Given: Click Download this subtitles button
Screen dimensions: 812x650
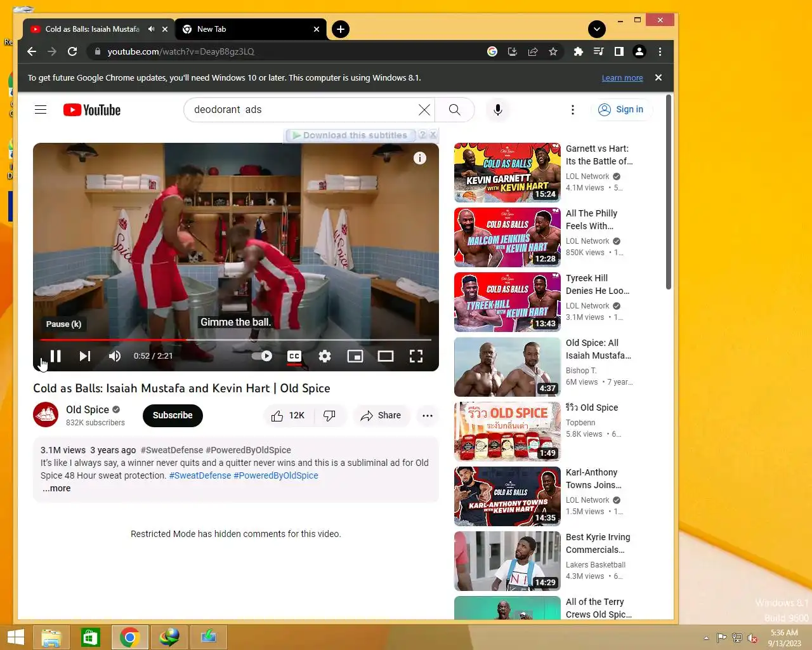Looking at the screenshot, I should click(350, 135).
